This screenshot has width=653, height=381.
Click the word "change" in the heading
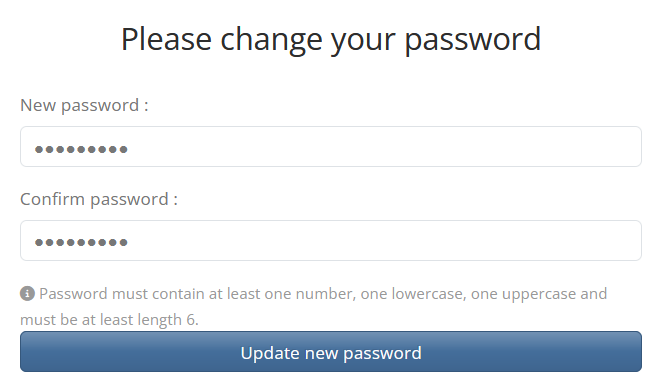pyautogui.click(x=271, y=40)
